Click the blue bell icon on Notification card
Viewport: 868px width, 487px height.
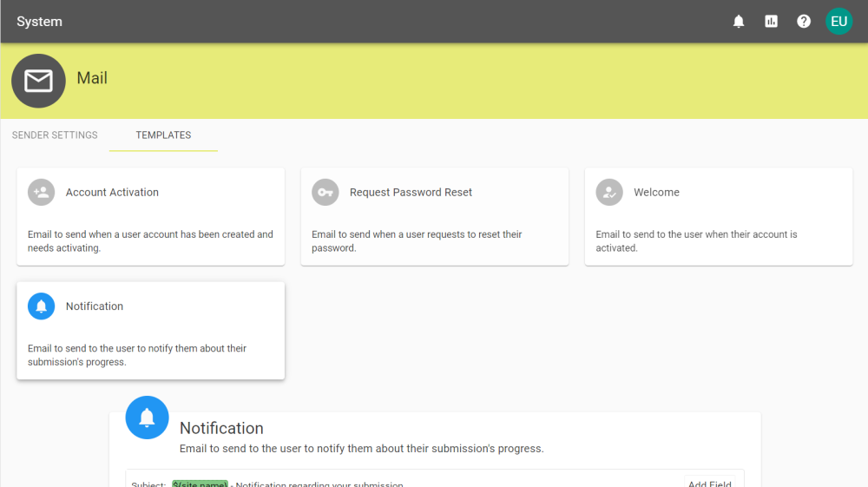tap(41, 306)
